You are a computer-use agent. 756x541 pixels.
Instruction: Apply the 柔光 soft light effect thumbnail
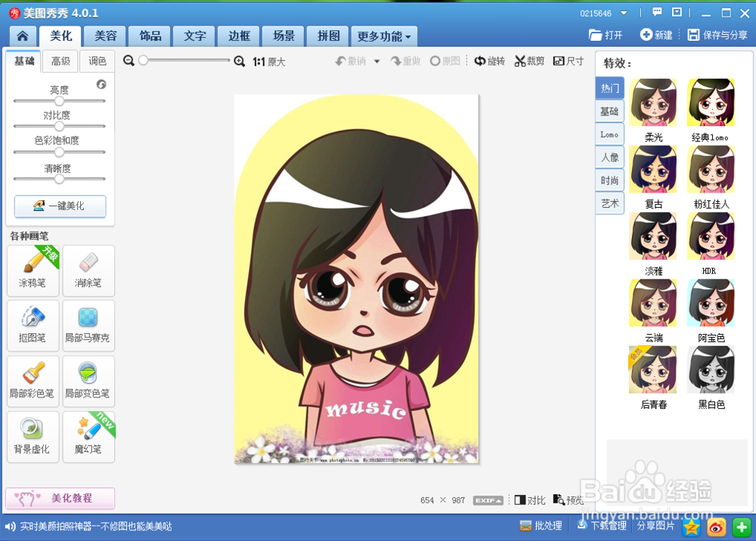pos(653,102)
